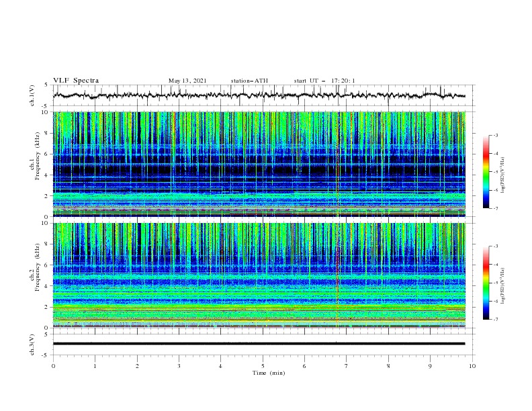Screen dimensions: 532x411
Task: Click the time-axis tick label "3"
Action: [x=179, y=366]
